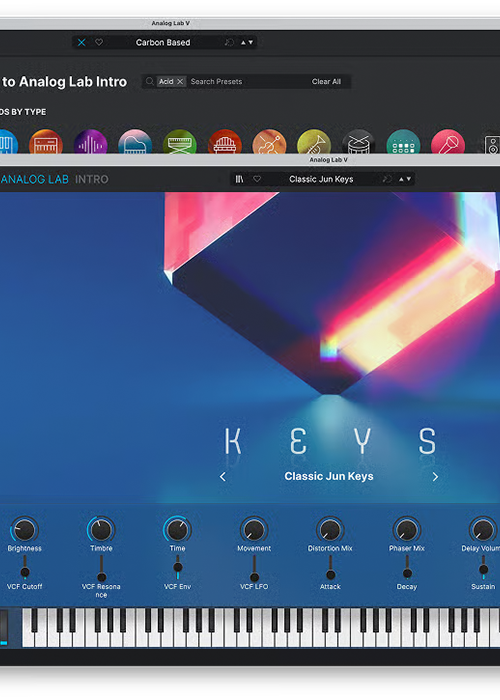Select the yellow trumpet brass type icon
Image resolution: width=500 pixels, height=700 pixels.
(x=314, y=142)
